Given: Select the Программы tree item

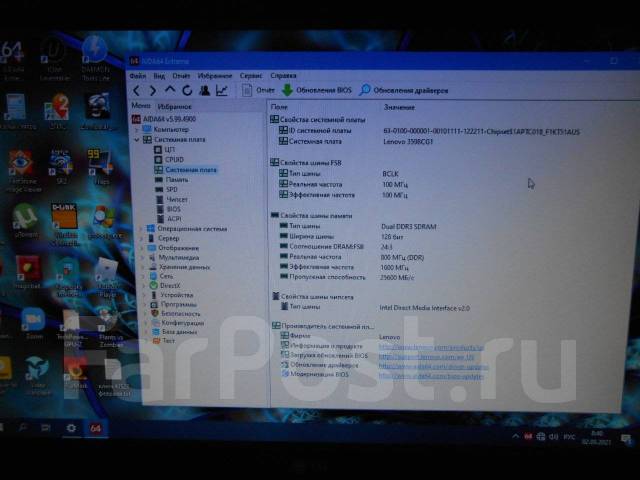Looking at the screenshot, I should click(174, 304).
